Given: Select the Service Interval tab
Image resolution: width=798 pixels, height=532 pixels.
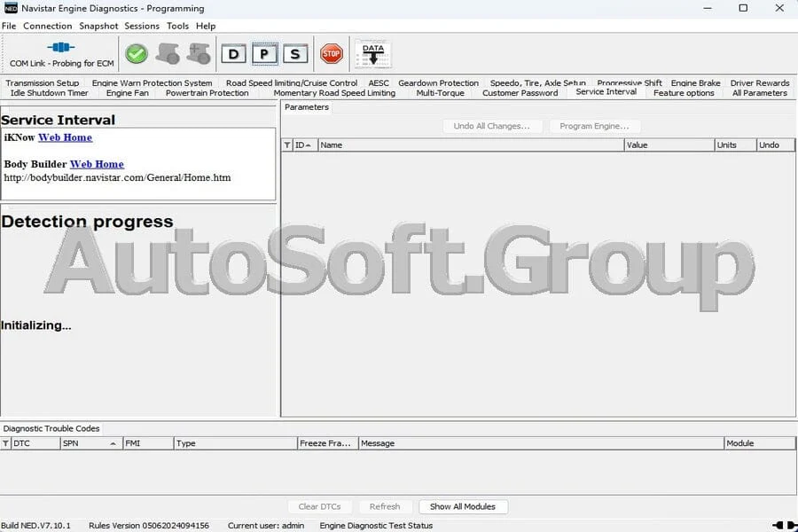Looking at the screenshot, I should point(606,92).
